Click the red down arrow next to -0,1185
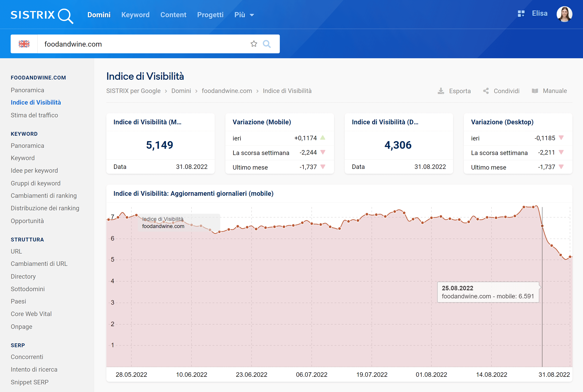 click(561, 138)
